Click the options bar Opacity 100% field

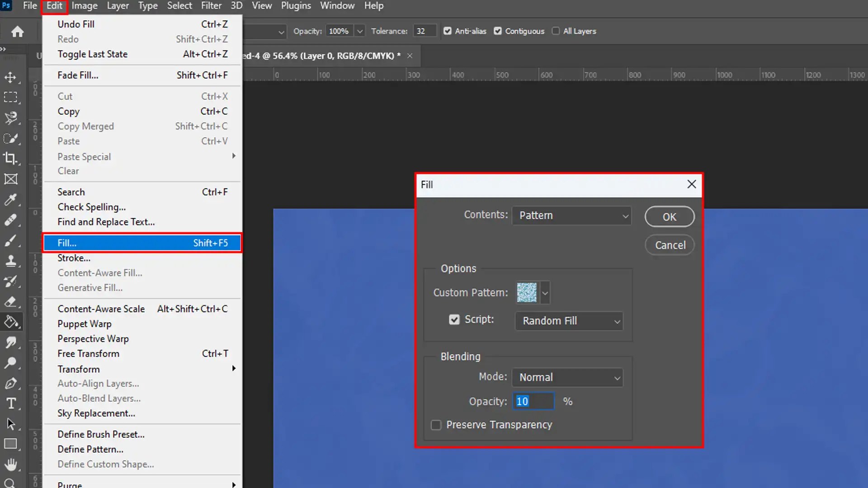click(x=340, y=31)
